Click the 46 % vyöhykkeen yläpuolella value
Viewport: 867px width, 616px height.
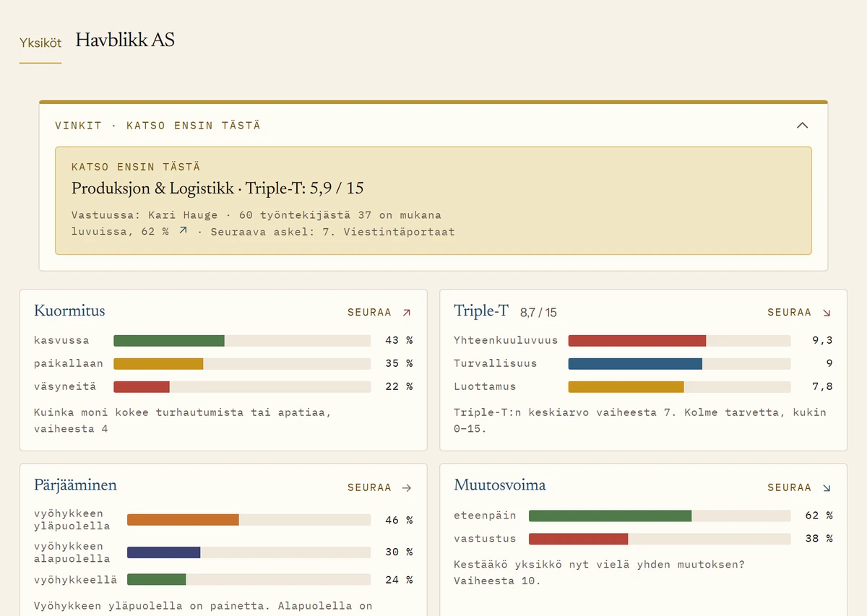tap(399, 520)
